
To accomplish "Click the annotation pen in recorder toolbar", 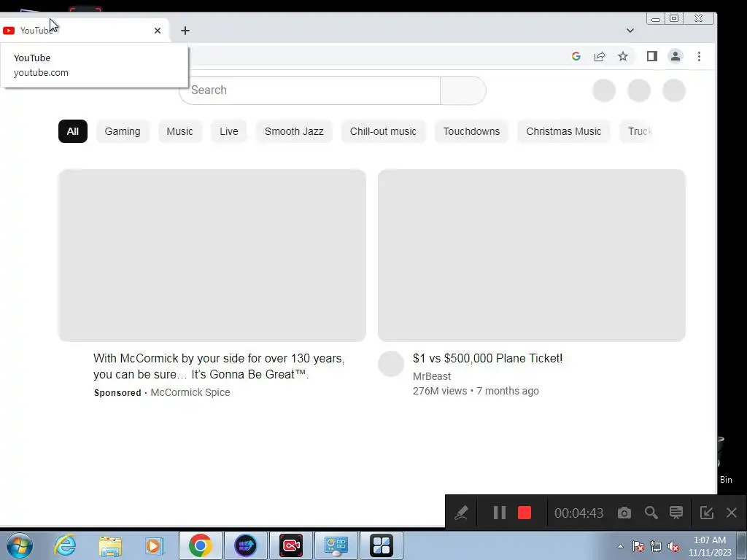I will [461, 513].
